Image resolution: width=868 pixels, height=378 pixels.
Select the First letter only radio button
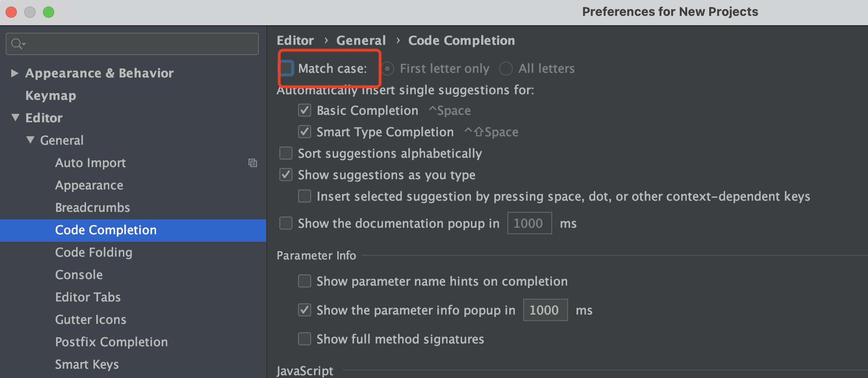(x=387, y=68)
